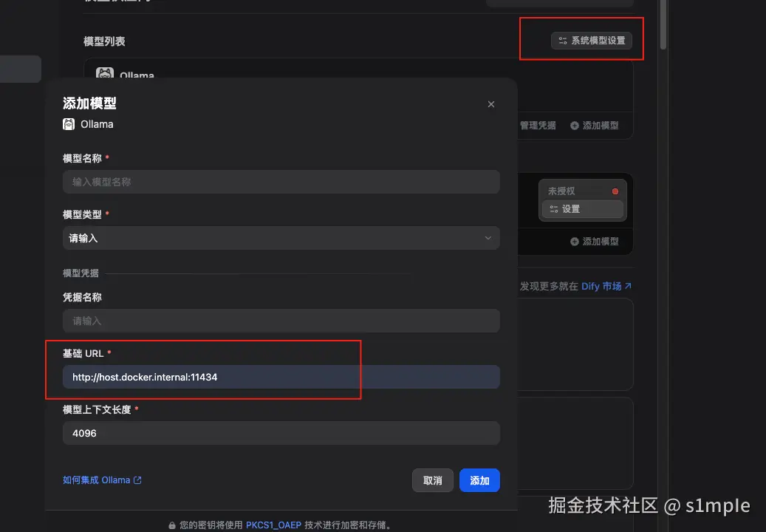Click 添加模型 in the Ollama card
The image size is (766, 532).
[595, 126]
